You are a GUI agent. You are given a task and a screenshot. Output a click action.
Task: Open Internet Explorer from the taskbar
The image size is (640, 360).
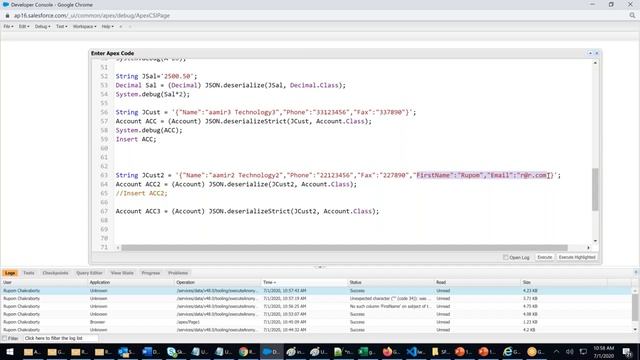pyautogui.click(x=511, y=351)
